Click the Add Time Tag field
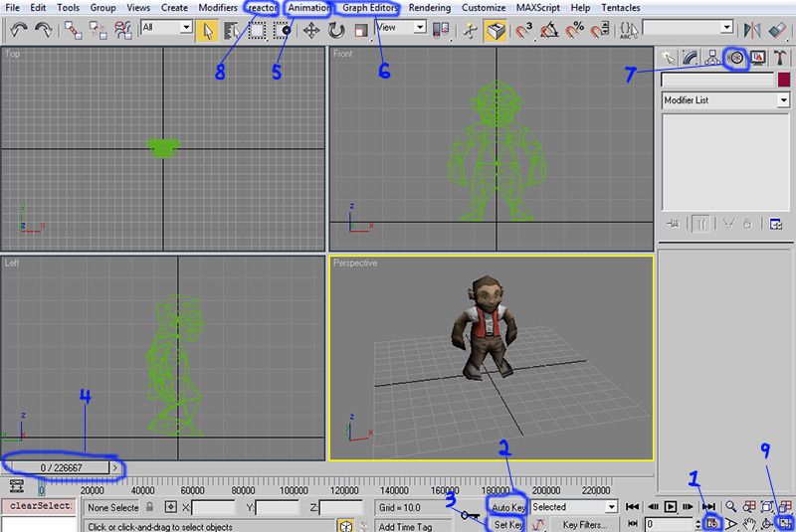 point(411,526)
